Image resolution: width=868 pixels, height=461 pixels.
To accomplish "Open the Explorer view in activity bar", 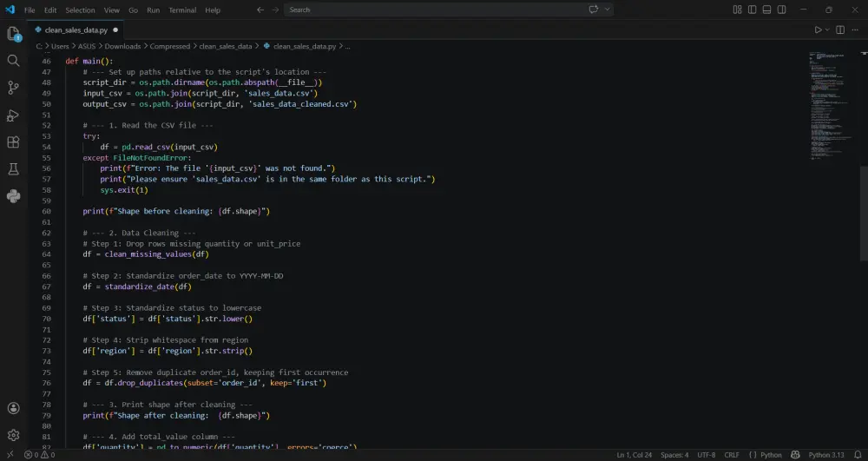I will pos(13,34).
